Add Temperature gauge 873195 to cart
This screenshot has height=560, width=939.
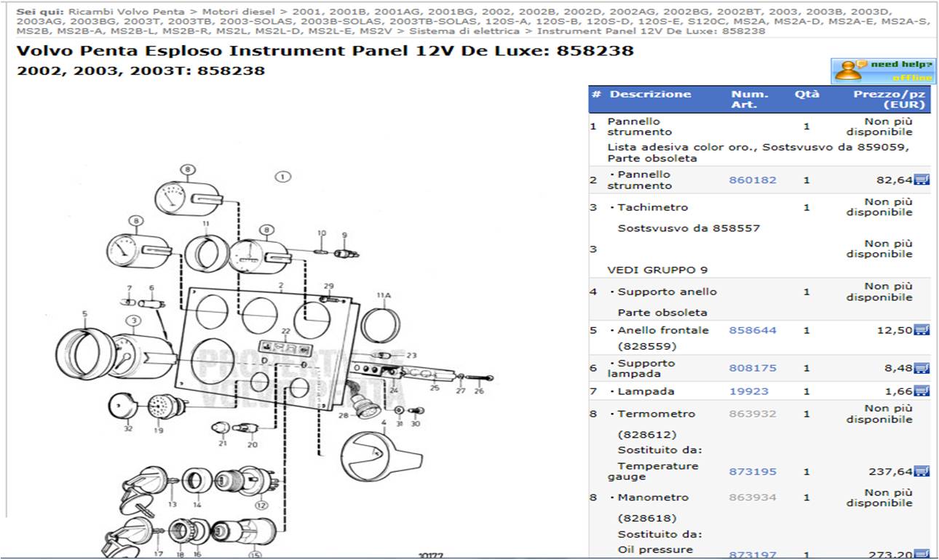(922, 471)
